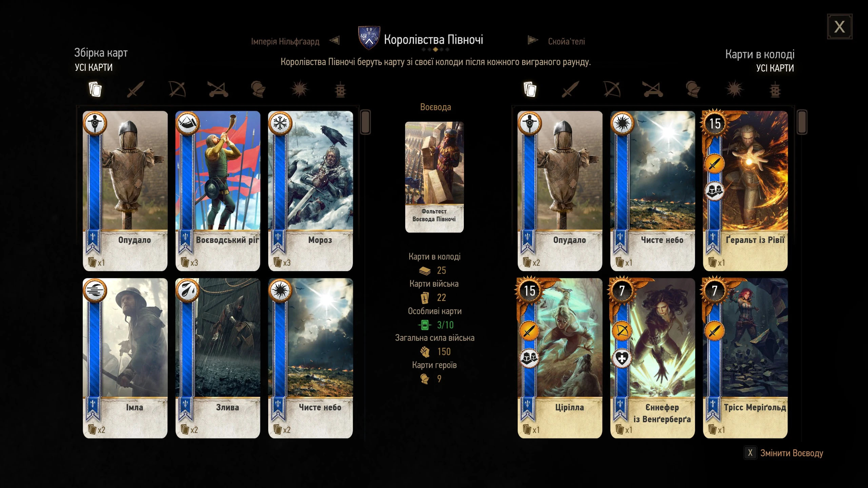Select melee sword filter in card collection

(x=136, y=89)
